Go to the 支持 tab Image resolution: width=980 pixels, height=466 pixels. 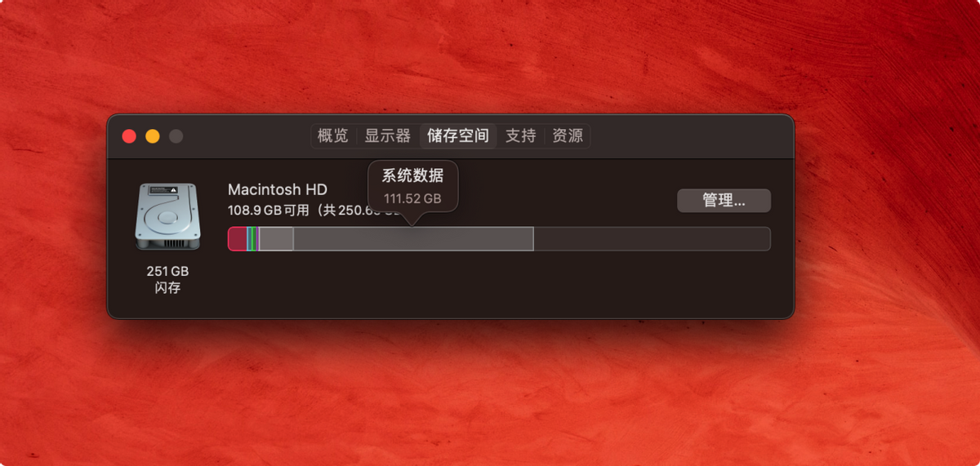click(520, 135)
